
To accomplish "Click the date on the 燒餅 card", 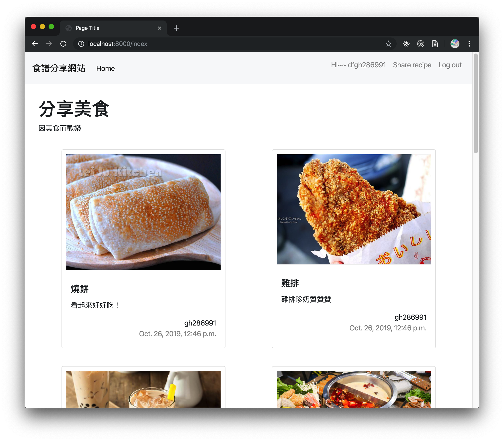I will pyautogui.click(x=178, y=334).
